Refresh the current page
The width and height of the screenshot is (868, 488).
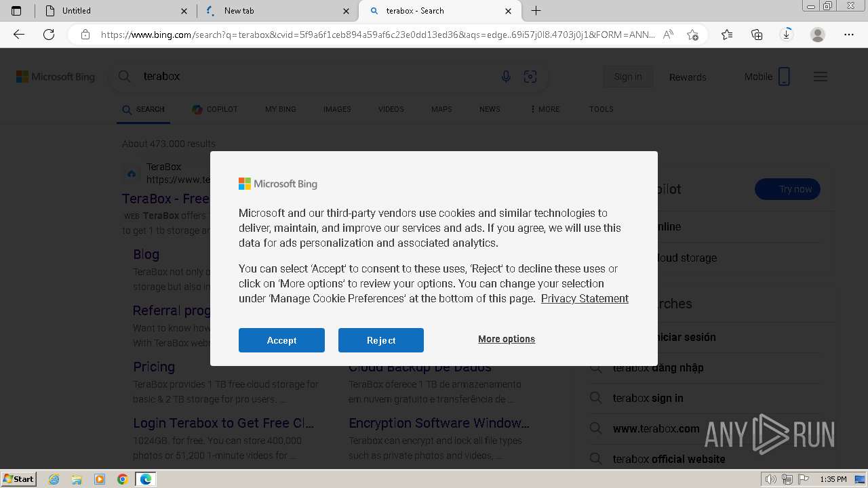tap(49, 35)
